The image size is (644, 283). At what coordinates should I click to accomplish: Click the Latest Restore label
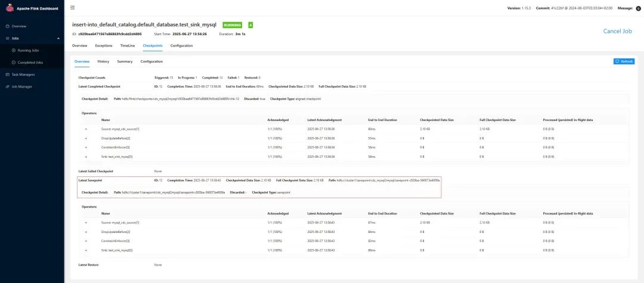88,265
